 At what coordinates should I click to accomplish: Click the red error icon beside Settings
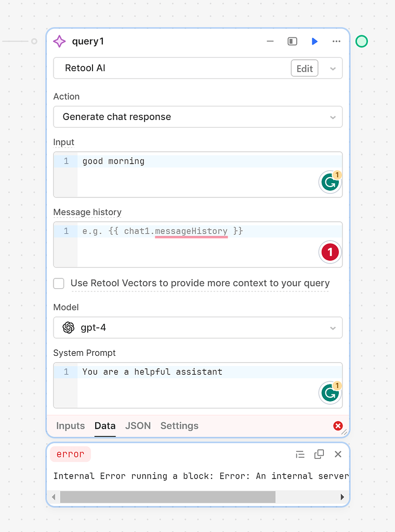tap(338, 425)
